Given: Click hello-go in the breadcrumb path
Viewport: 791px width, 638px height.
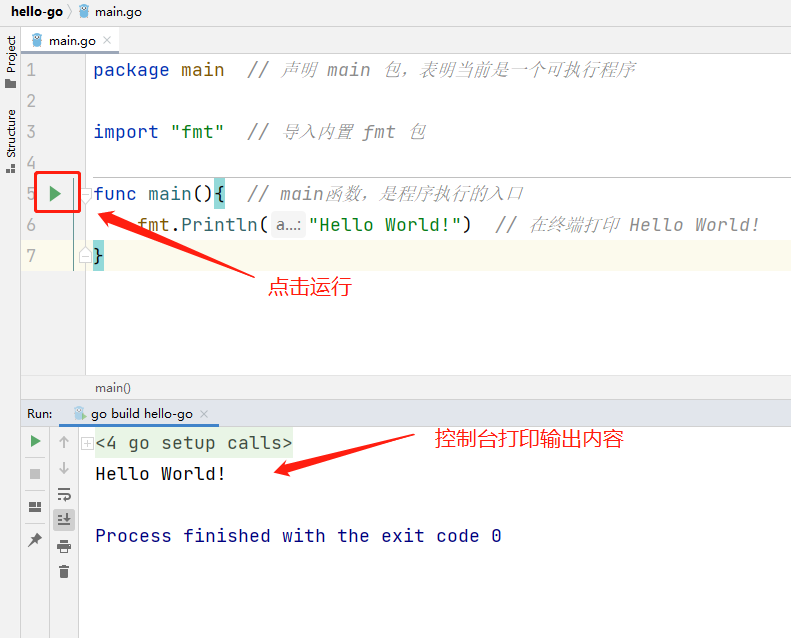Looking at the screenshot, I should [x=37, y=12].
